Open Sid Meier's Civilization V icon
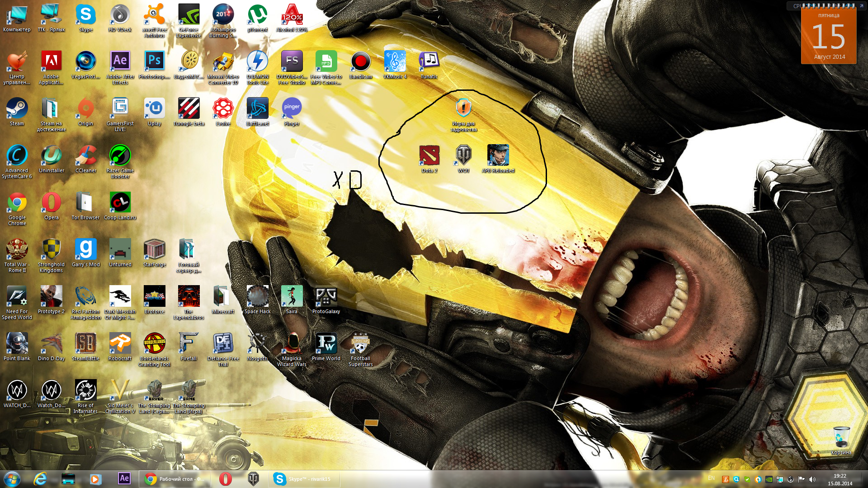The image size is (868, 488). [x=120, y=396]
